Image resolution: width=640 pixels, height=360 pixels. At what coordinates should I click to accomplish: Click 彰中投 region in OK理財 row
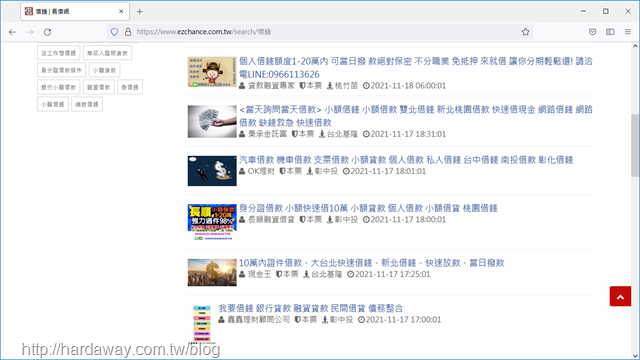pyautogui.click(x=326, y=171)
